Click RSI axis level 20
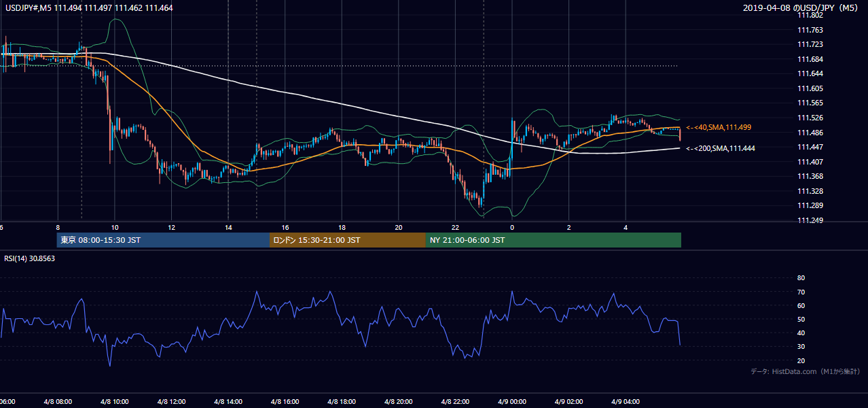Viewport: 868px width, 408px height. click(x=801, y=360)
